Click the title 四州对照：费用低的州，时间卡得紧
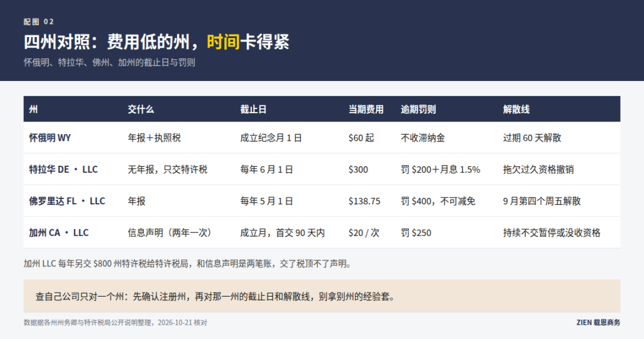644x339 pixels. [156, 42]
